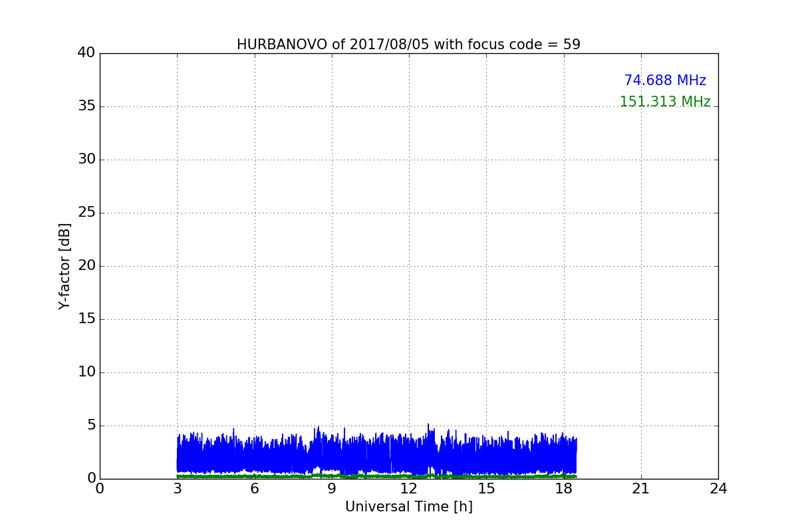798x532 pixels.
Task: Click the "Y-factor [dB]" axis label
Action: point(65,266)
